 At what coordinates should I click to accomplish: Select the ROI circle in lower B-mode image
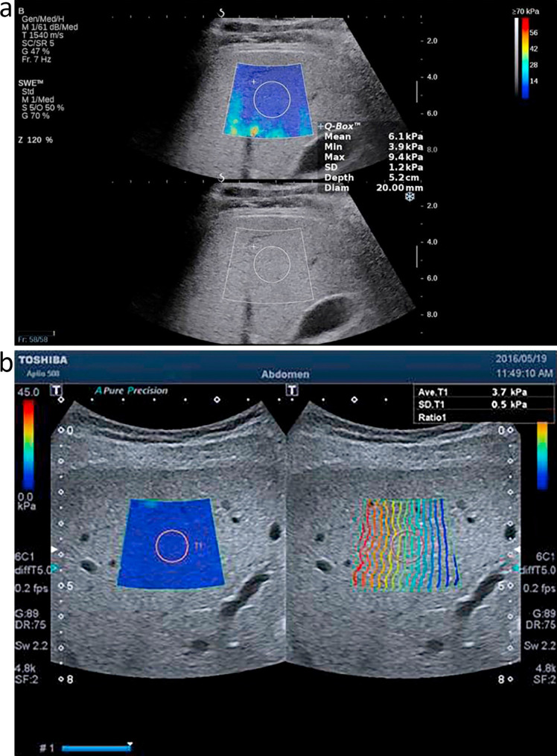[x=272, y=264]
